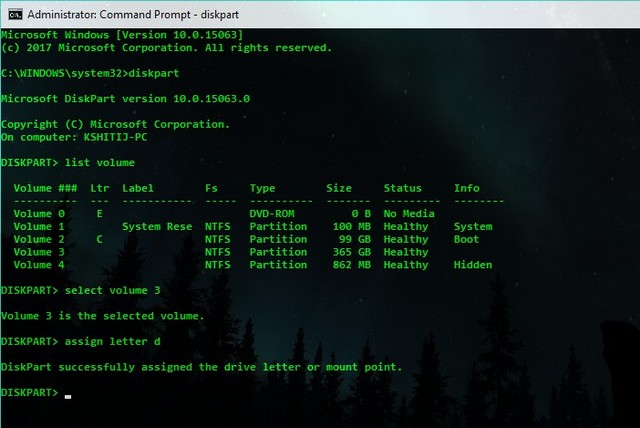640x428 pixels.
Task: Click the 'Hidden' info entry
Action: point(473,265)
